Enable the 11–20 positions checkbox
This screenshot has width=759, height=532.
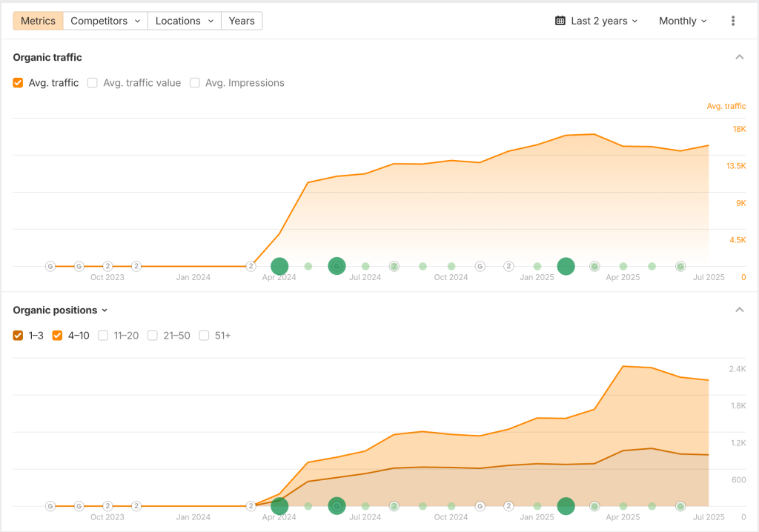point(102,336)
